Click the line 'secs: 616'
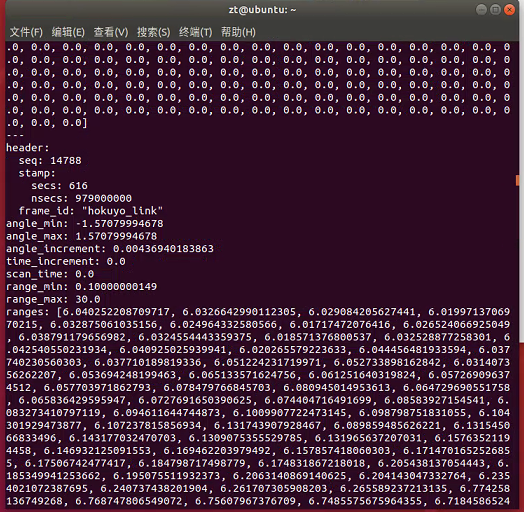Screen dimensions: 524x512 [59, 186]
